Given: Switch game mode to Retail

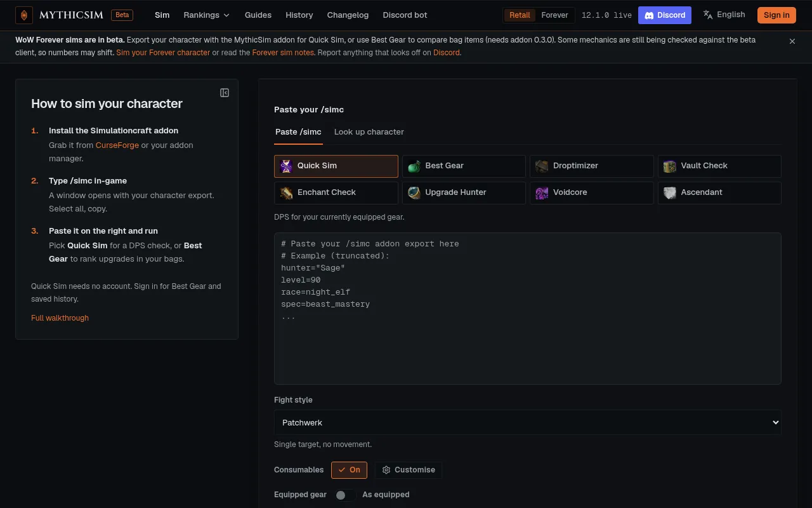Looking at the screenshot, I should [520, 15].
